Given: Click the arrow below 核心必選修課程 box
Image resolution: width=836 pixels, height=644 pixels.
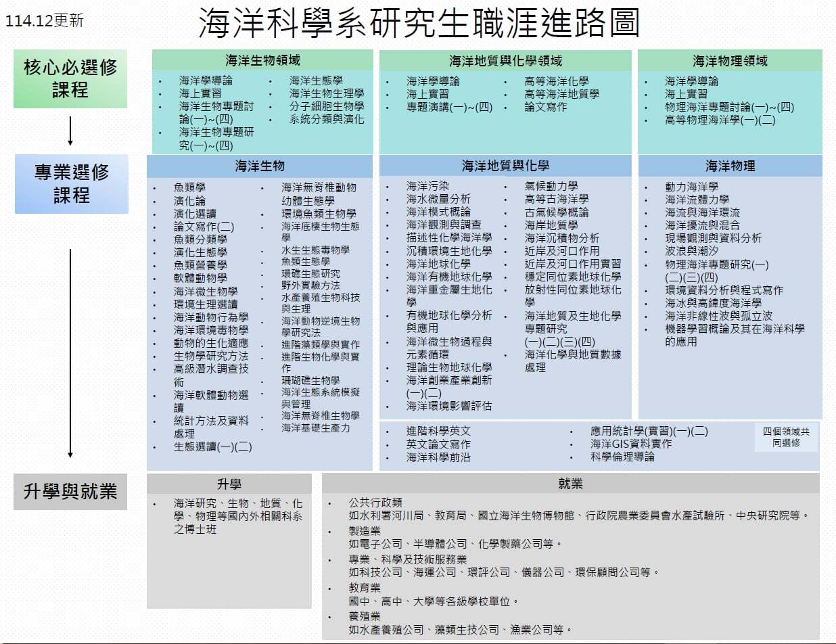Looking at the screenshot, I should [x=70, y=132].
